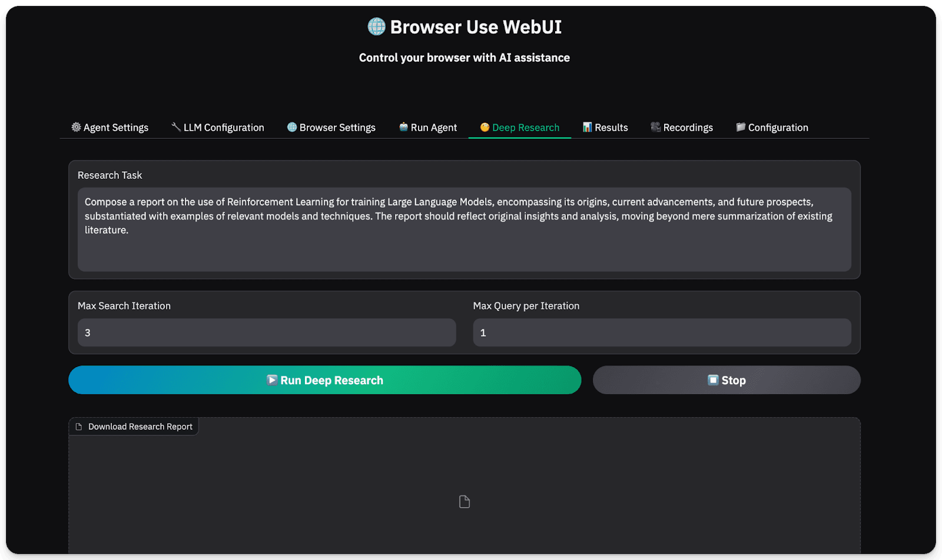Click the Max Search Iteration field
The image size is (942, 560).
[x=266, y=333]
